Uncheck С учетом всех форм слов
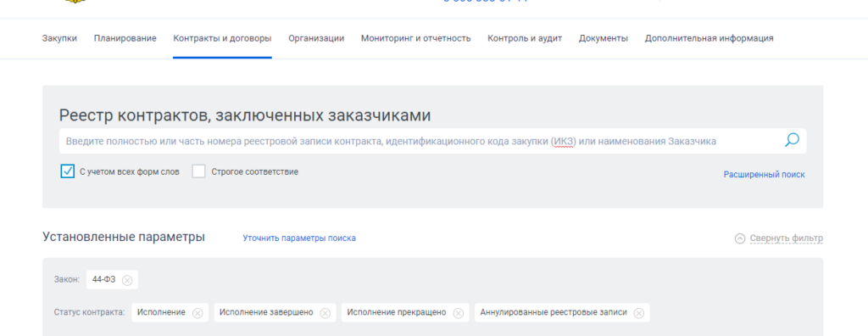 click(x=68, y=171)
